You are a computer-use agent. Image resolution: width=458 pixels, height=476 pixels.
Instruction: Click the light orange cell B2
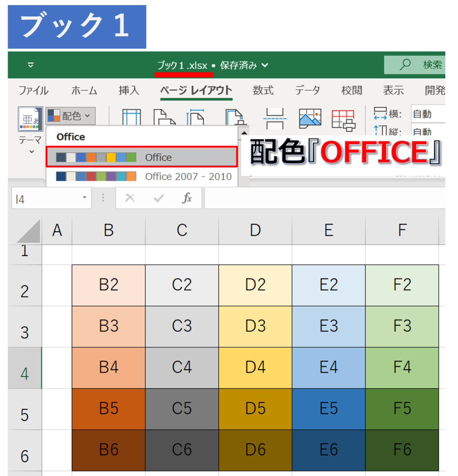coord(109,285)
